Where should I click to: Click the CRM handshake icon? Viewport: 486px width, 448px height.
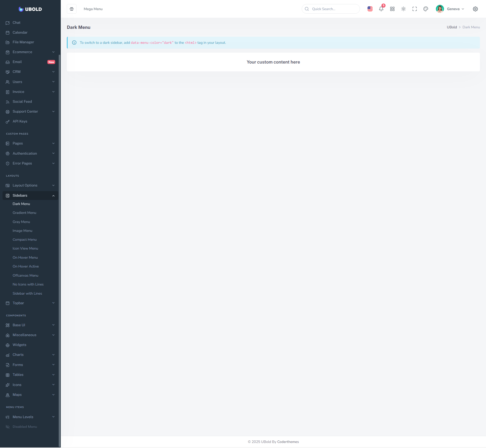[x=8, y=72]
